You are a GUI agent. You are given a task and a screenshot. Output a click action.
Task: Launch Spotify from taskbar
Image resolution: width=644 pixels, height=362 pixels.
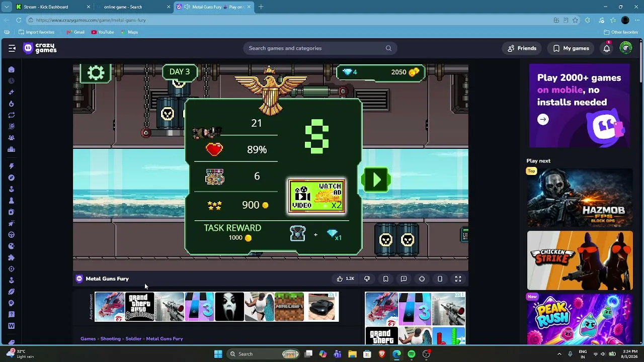412,354
